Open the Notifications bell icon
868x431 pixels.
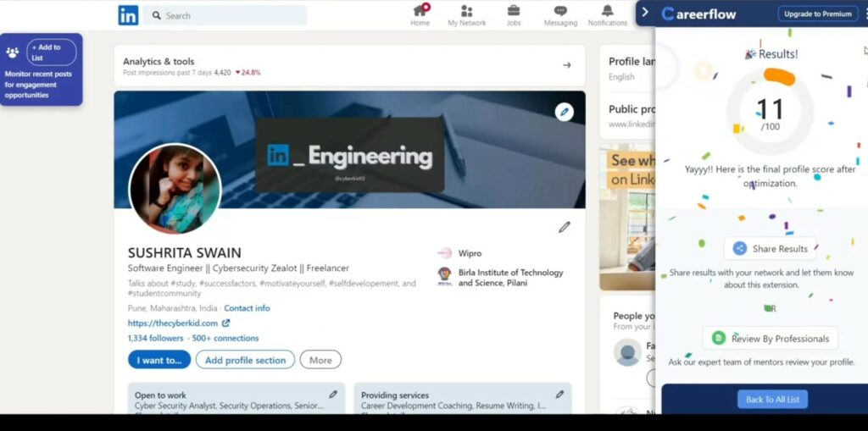coord(607,10)
